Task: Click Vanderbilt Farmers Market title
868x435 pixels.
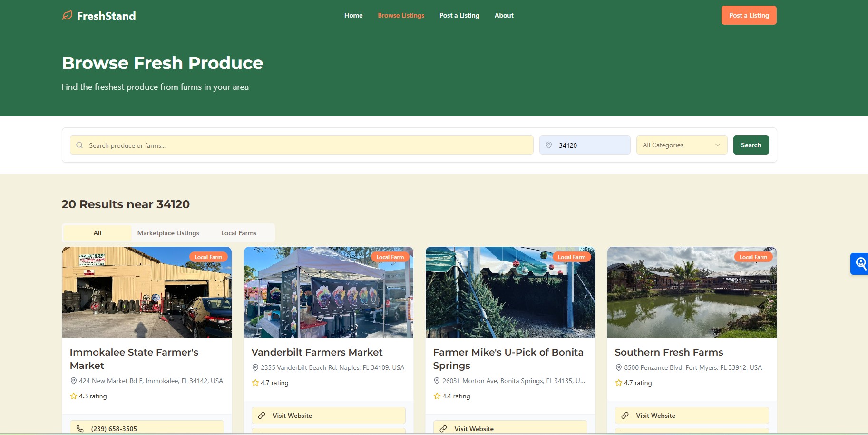Action: tap(317, 352)
